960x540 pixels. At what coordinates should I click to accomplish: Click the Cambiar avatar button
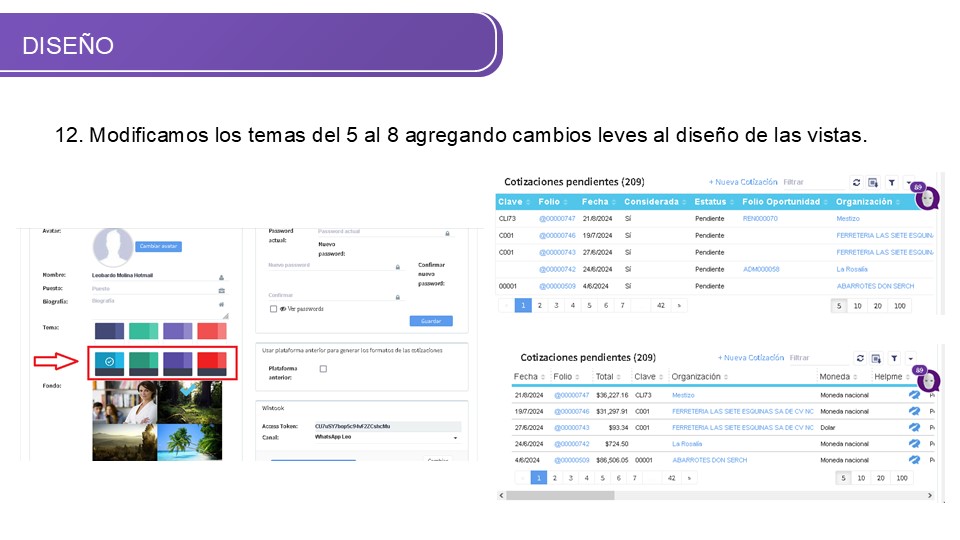coord(158,246)
